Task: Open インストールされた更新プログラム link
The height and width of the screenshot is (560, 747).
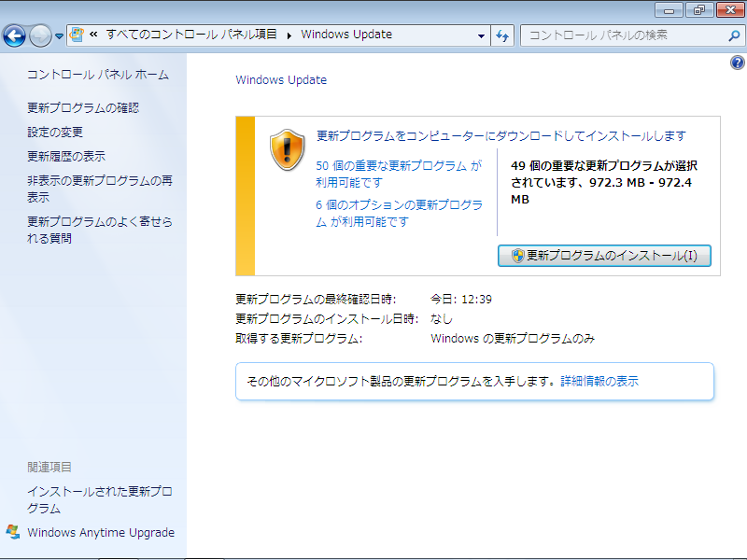Action: click(x=100, y=499)
